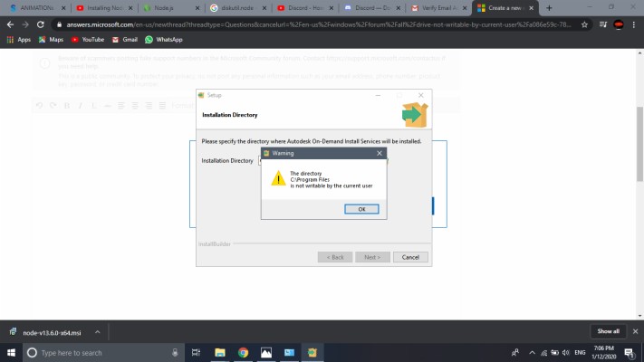Open Chrome three-dot menu
This screenshot has height=362, width=644.
634,24
